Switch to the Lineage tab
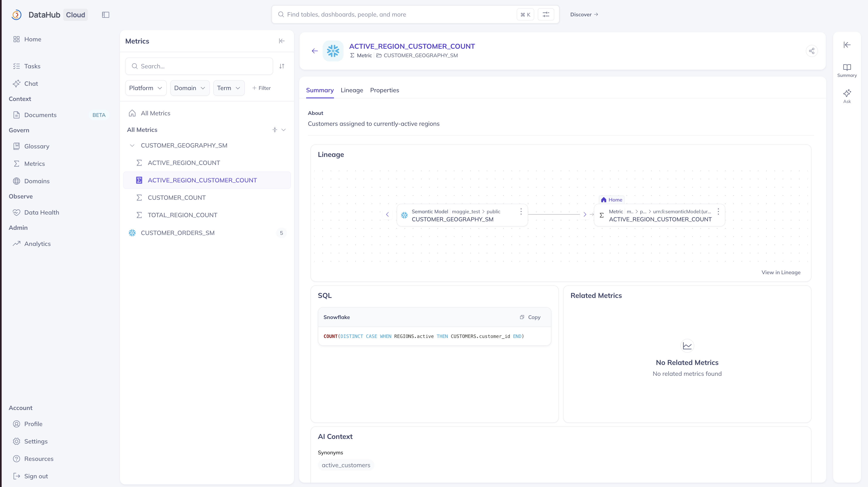This screenshot has height=487, width=868. click(352, 90)
